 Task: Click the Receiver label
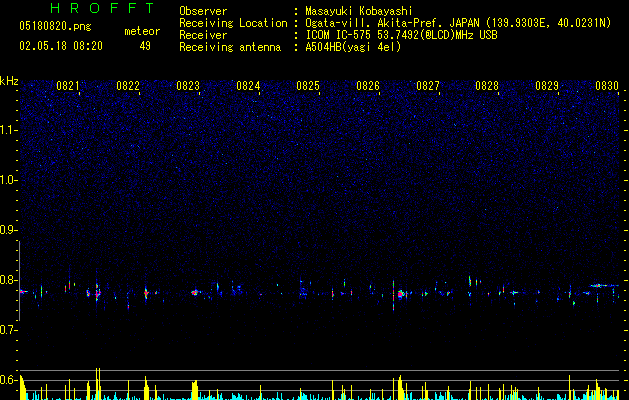coord(203,35)
